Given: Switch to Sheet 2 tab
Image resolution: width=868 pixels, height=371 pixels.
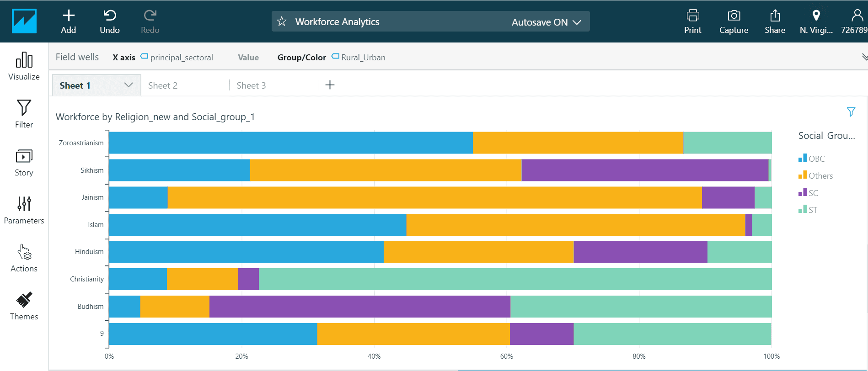Looking at the screenshot, I should tap(163, 85).
